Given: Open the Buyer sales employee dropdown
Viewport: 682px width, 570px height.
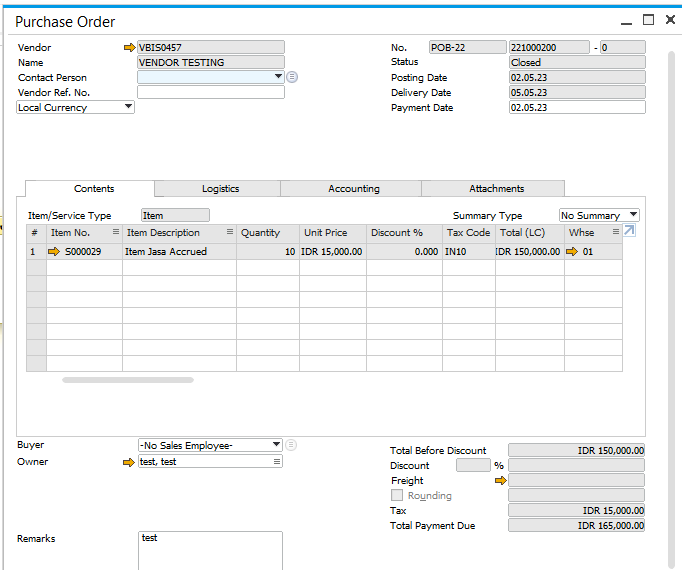Looking at the screenshot, I should pyautogui.click(x=276, y=444).
